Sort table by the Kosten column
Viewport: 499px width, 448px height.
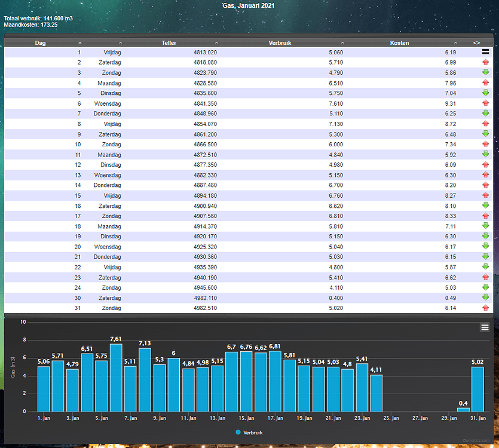point(403,42)
